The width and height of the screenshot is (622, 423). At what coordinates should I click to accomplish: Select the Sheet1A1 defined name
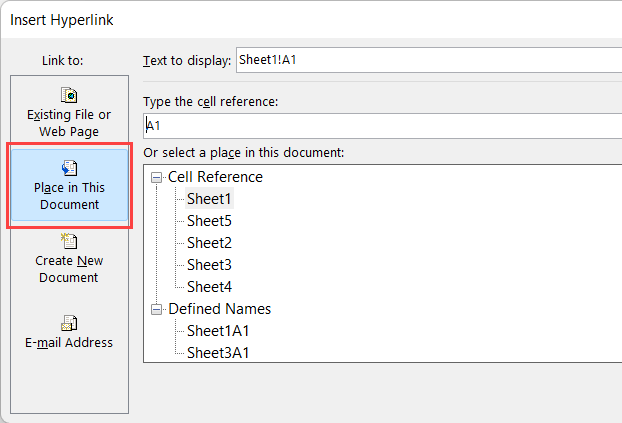coord(218,331)
